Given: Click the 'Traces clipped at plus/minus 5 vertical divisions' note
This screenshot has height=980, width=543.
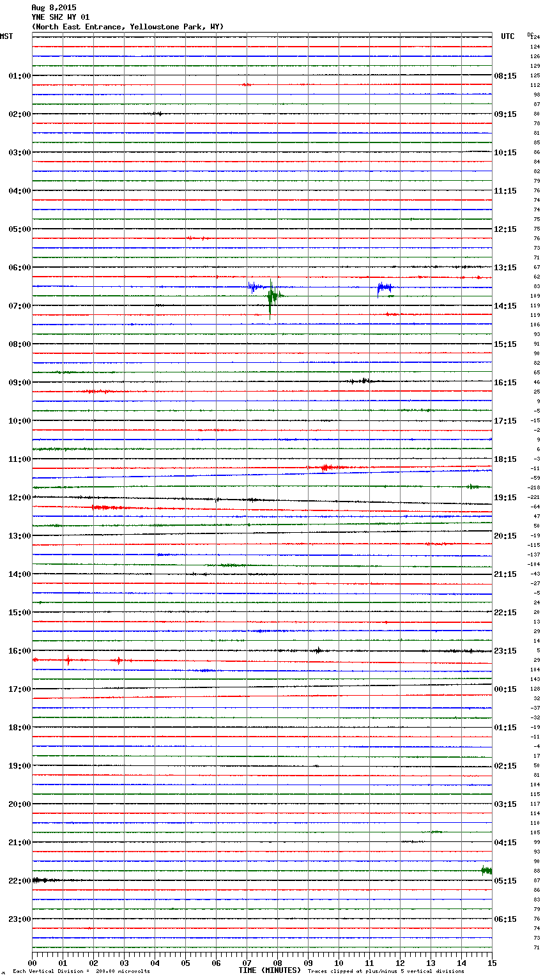Looking at the screenshot, I should (x=386, y=971).
